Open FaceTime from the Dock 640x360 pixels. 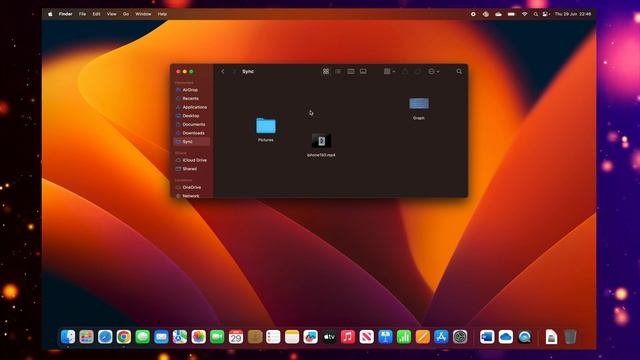(217, 337)
